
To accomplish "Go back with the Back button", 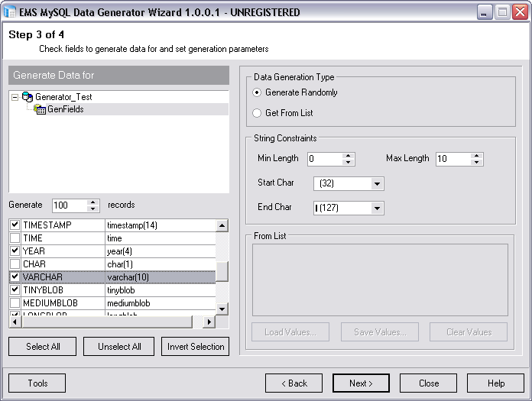I will pos(294,383).
